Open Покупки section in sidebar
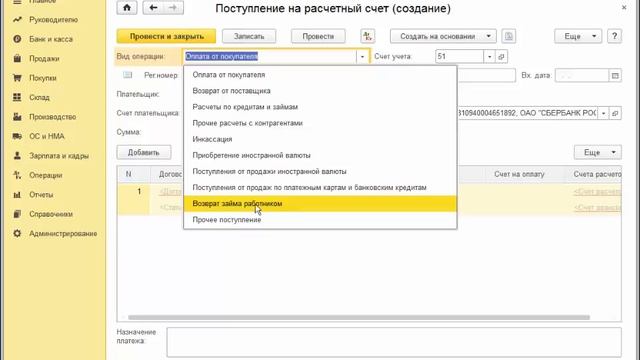This screenshot has width=640, height=360. pyautogui.click(x=42, y=78)
